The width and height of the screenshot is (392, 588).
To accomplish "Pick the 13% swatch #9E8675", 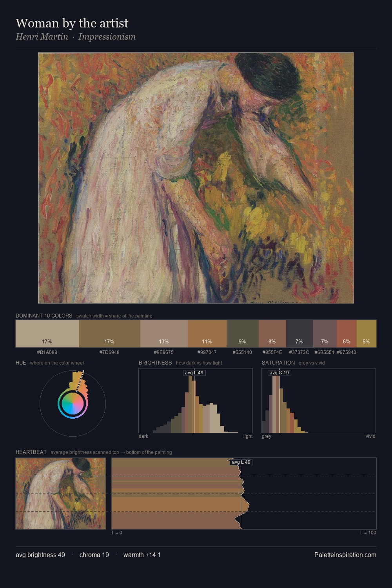I will tap(164, 334).
